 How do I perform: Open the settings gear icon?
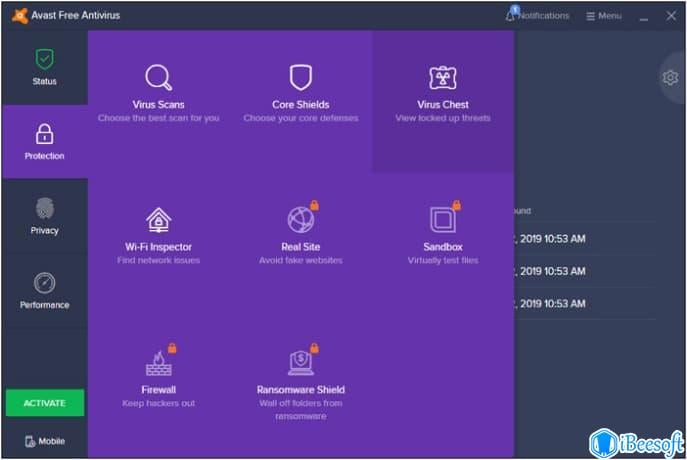[670, 78]
